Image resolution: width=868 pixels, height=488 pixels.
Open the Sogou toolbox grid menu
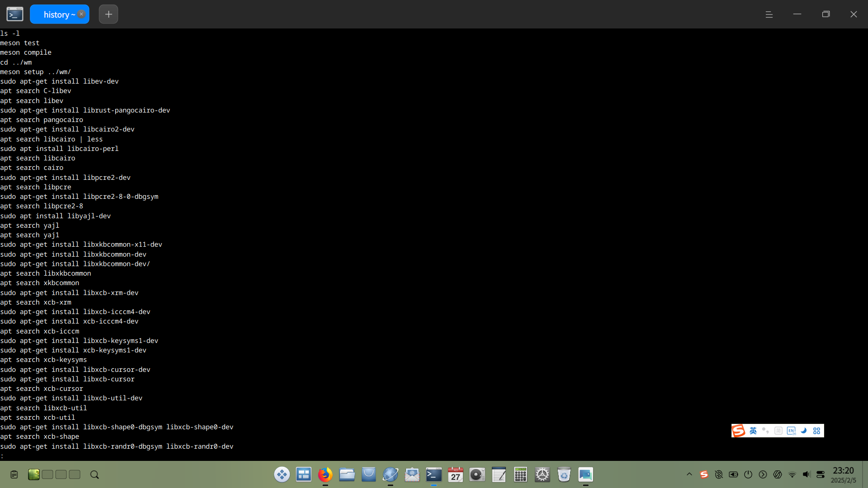[816, 431]
